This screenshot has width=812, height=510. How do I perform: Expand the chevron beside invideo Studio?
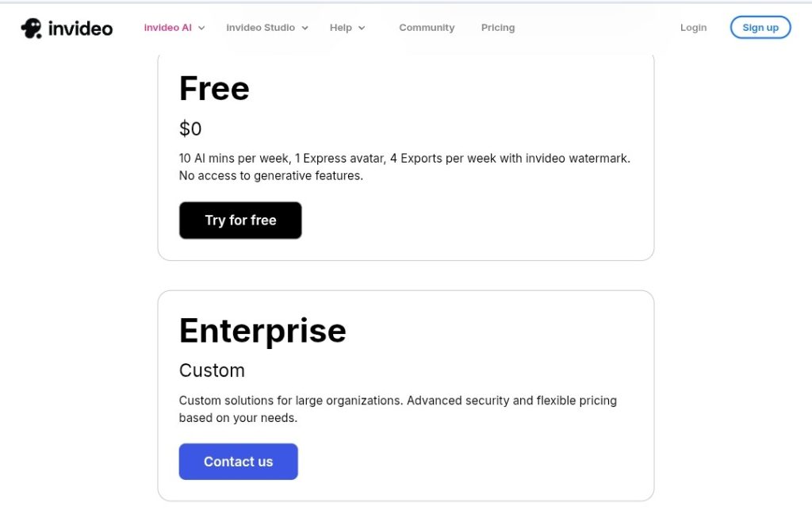point(304,28)
